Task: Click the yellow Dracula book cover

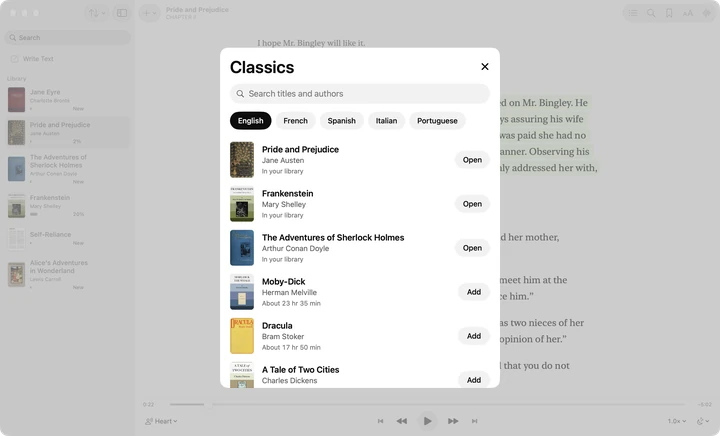Action: pos(242,336)
